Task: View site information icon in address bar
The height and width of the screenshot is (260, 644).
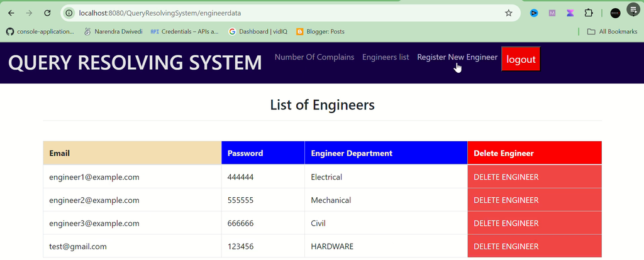Action: click(69, 13)
